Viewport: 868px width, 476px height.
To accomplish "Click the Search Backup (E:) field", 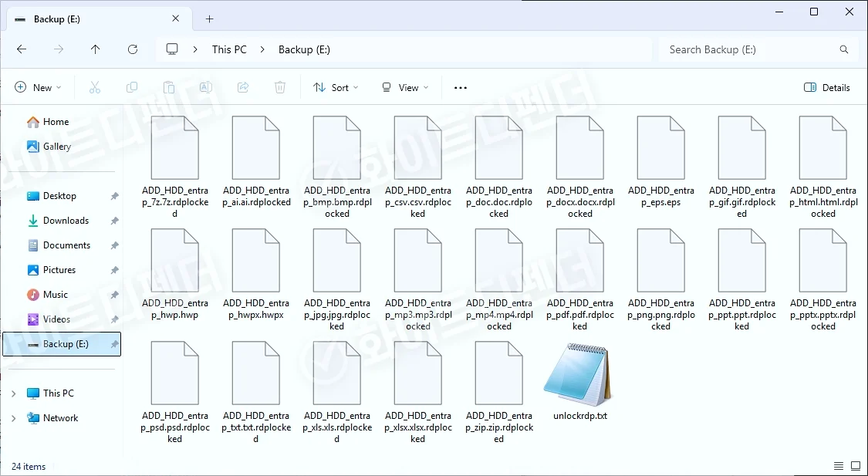I will [x=748, y=49].
